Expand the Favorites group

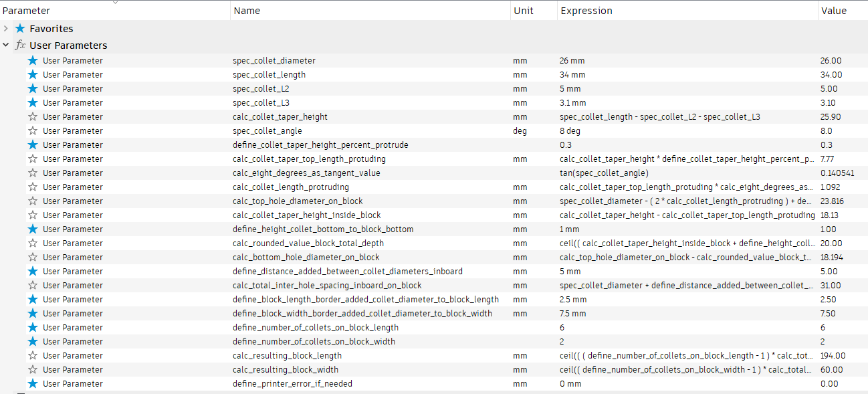coord(6,29)
